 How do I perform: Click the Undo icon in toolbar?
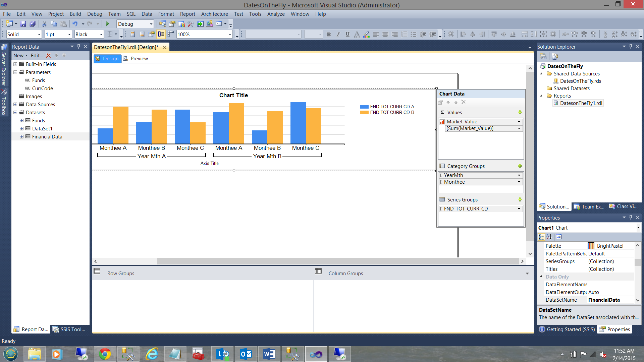[75, 24]
